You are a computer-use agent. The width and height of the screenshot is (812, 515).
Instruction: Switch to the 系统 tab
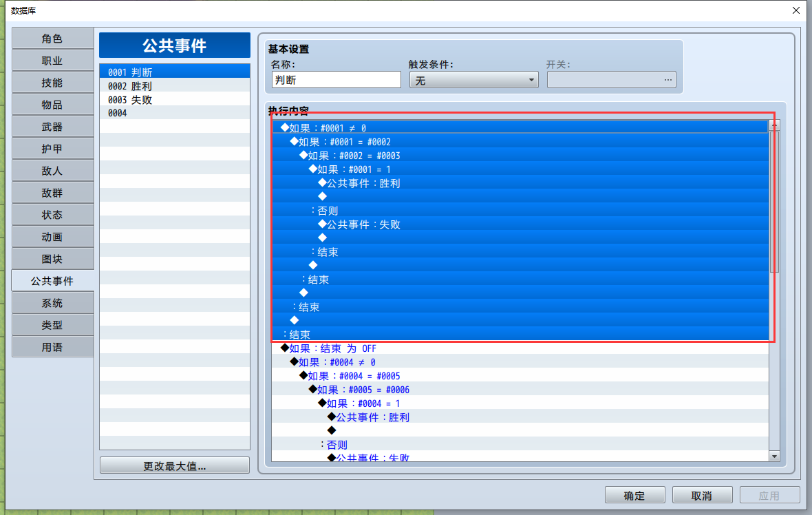(52, 302)
